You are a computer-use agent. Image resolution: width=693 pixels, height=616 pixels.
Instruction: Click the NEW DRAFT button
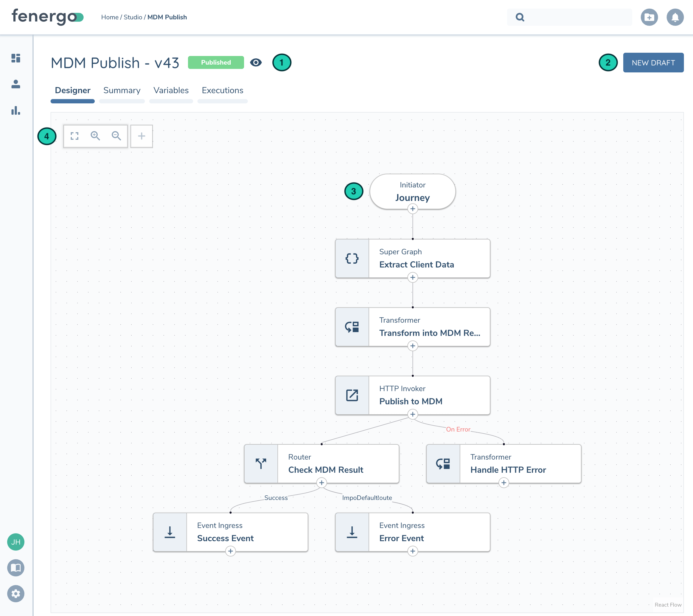653,62
